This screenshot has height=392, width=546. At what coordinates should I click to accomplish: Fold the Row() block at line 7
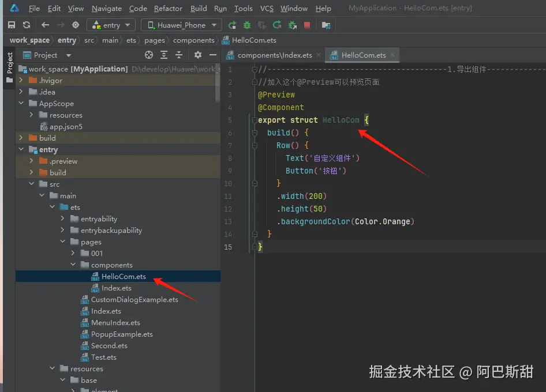pyautogui.click(x=255, y=145)
